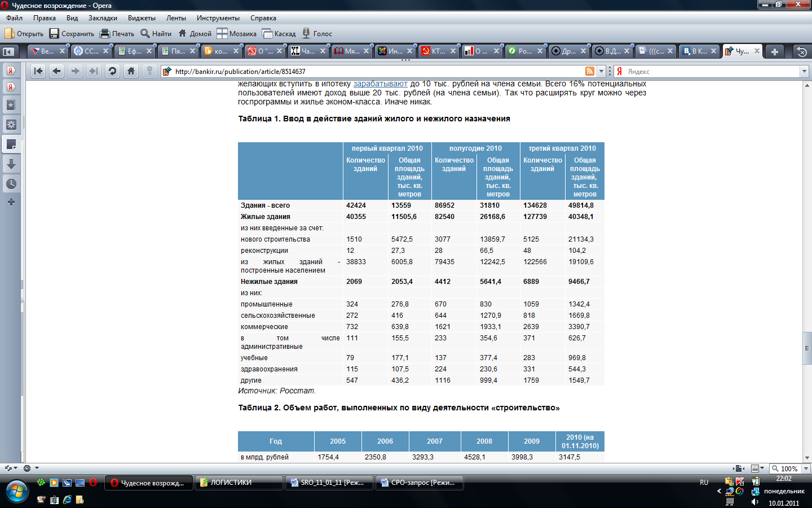Click the page vertical scrollbar thumb
The width and height of the screenshot is (812, 508).
807,348
